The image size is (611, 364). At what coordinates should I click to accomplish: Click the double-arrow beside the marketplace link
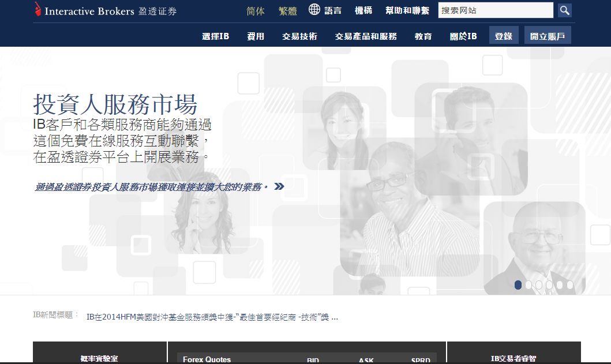coord(279,186)
